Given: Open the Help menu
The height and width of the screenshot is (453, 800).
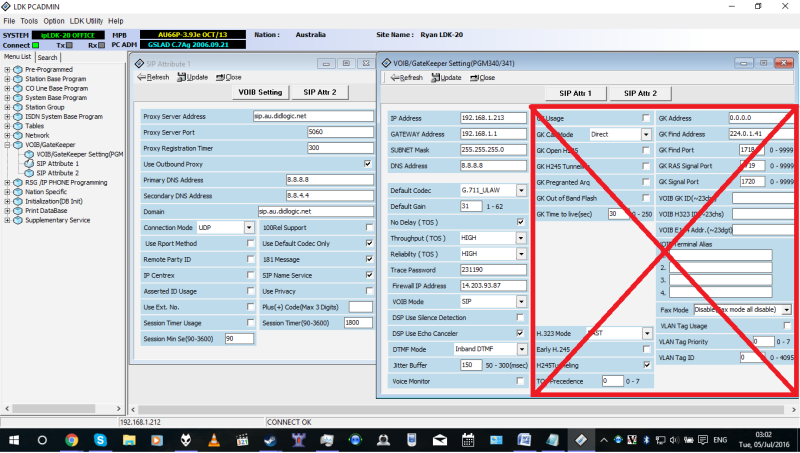Looking at the screenshot, I should [116, 21].
